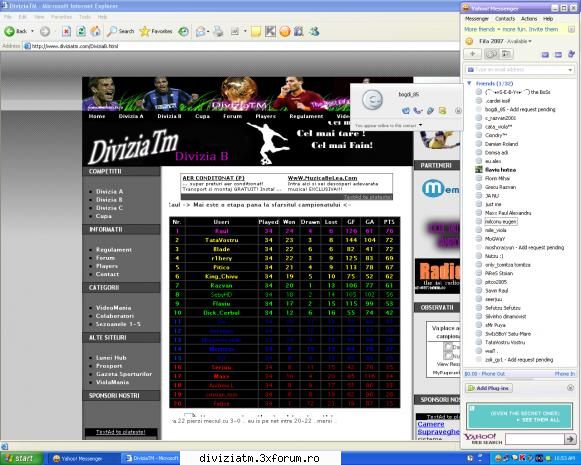Viewport: 581px width, 465px height.
Task: Open the Available status dropdown in Messenger
Action: pyautogui.click(x=519, y=41)
